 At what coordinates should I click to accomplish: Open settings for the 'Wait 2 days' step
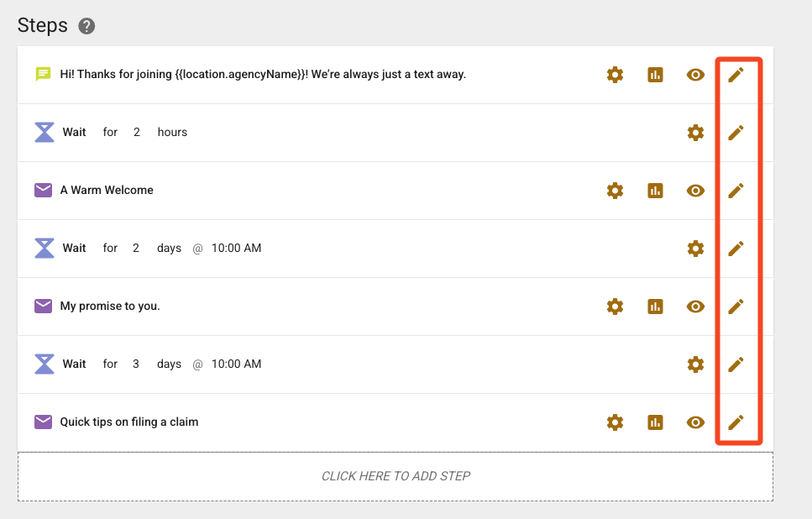coord(695,249)
